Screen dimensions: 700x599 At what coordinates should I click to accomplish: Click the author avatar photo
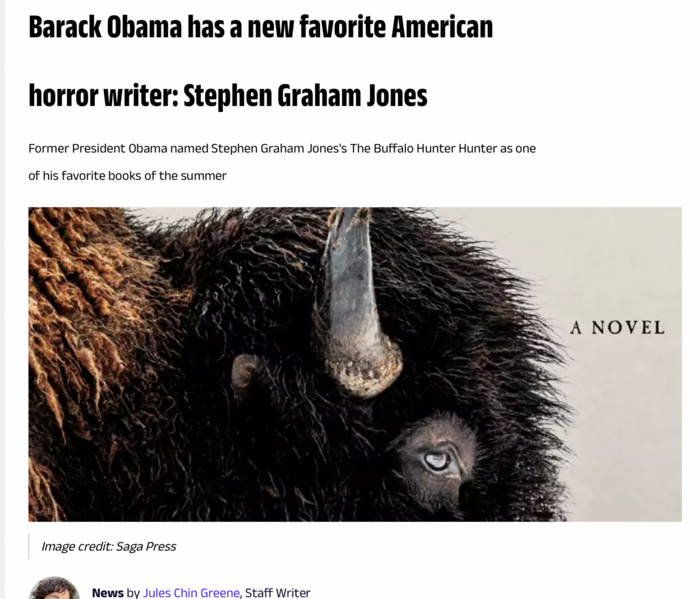55,588
